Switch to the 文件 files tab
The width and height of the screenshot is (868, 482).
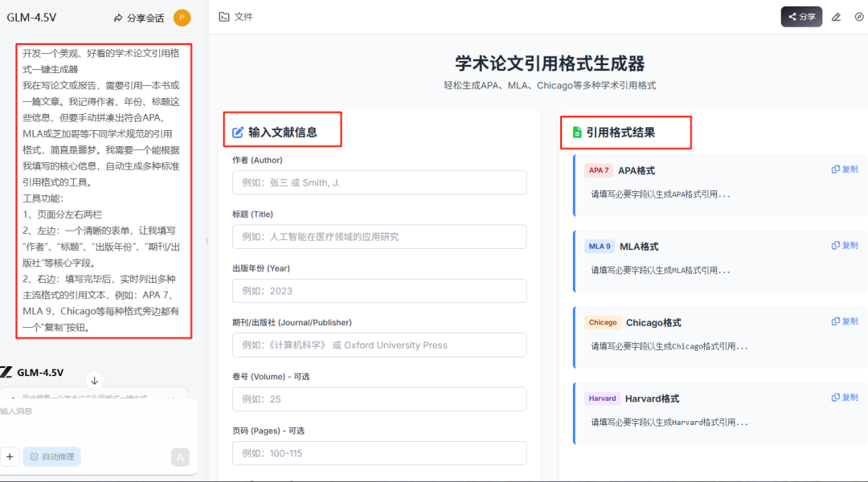[235, 17]
